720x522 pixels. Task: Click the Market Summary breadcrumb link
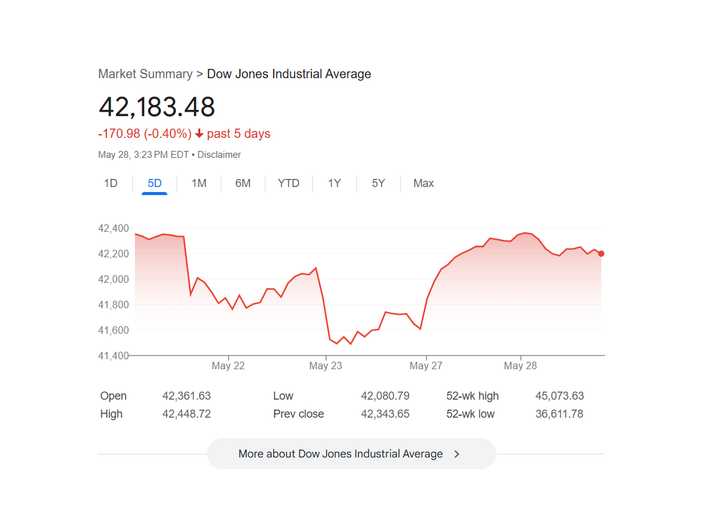[145, 74]
